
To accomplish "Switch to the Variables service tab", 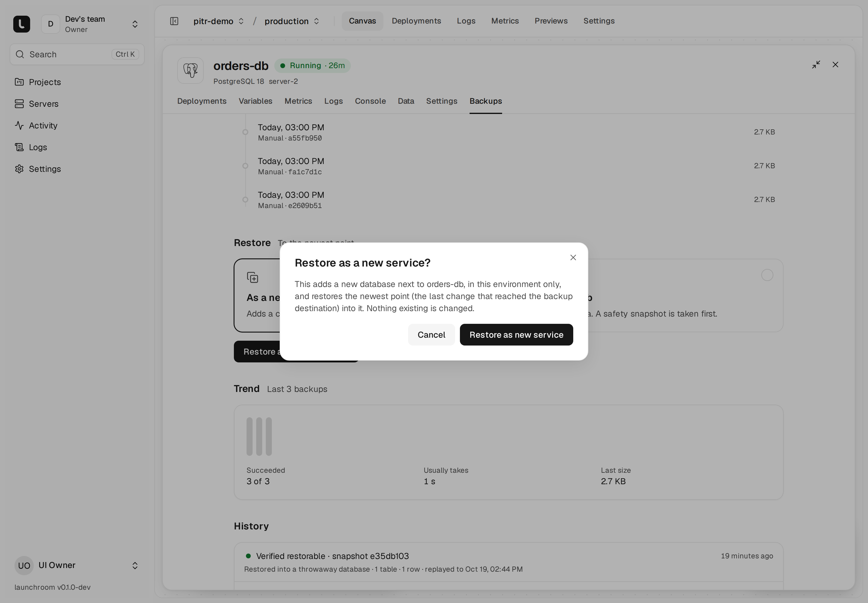I will [255, 101].
